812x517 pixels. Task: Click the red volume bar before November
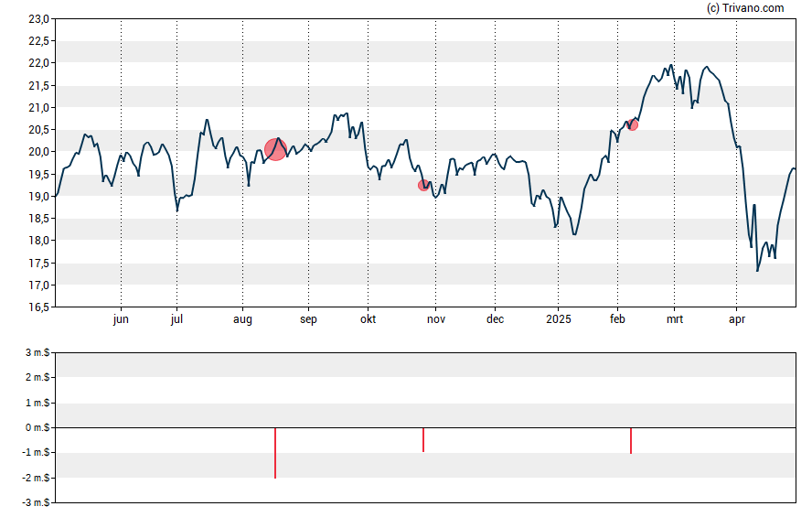pyautogui.click(x=423, y=440)
